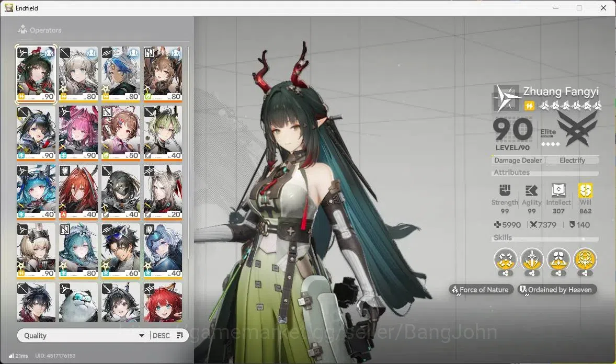Select the teal-haired level 80 operator
Image resolution: width=616 pixels, height=364 pixels.
click(x=78, y=251)
